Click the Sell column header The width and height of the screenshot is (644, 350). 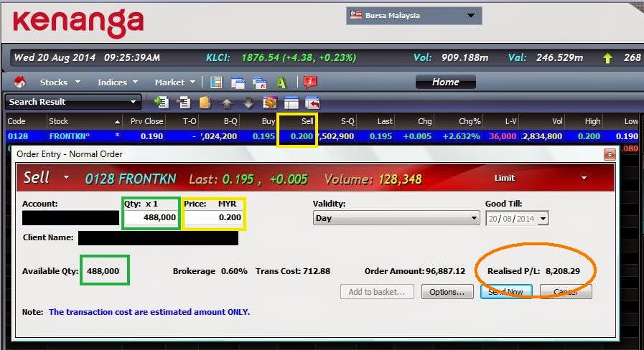307,121
